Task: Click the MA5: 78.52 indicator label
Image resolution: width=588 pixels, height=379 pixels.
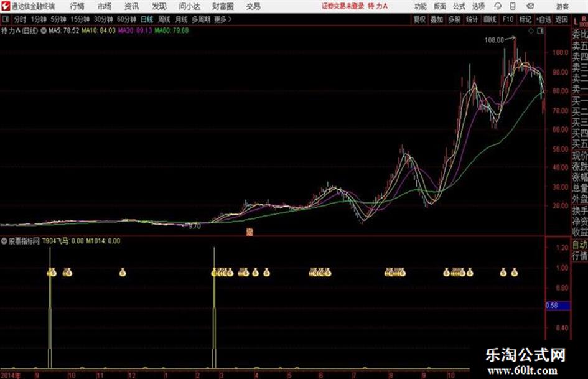Action: pos(63,30)
